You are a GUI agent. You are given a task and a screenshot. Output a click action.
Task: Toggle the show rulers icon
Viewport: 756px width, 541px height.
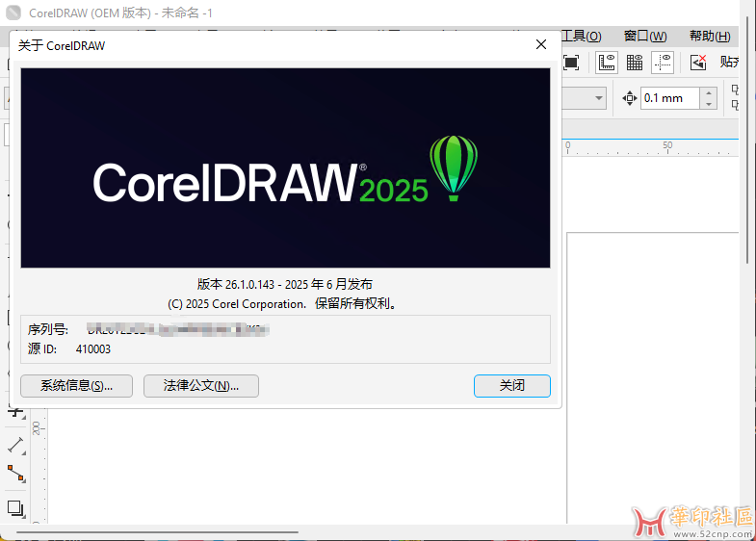pyautogui.click(x=607, y=63)
